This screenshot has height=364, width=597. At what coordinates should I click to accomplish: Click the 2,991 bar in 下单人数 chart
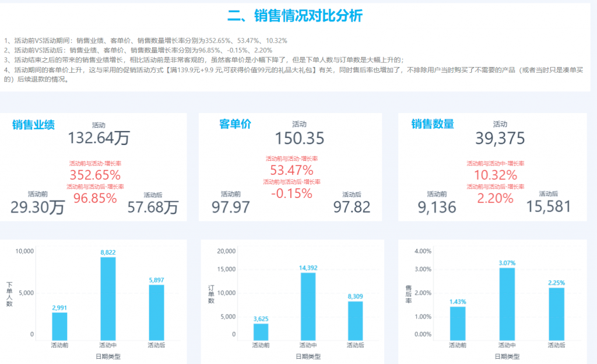click(59, 326)
